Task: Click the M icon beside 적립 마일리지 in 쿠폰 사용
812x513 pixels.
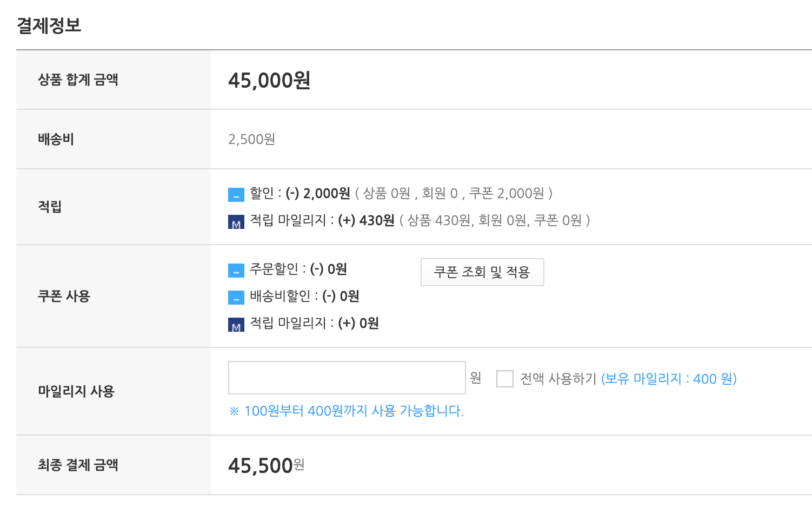Action: (x=236, y=324)
